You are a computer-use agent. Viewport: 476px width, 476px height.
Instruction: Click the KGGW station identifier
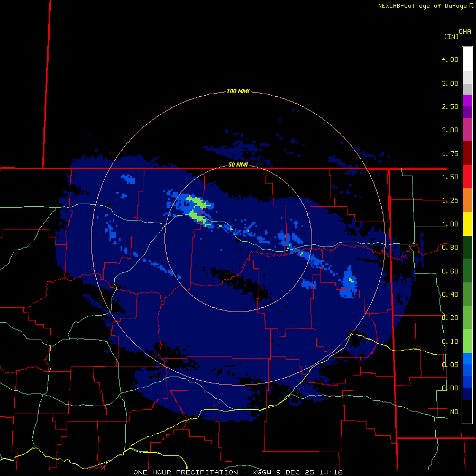[262, 472]
